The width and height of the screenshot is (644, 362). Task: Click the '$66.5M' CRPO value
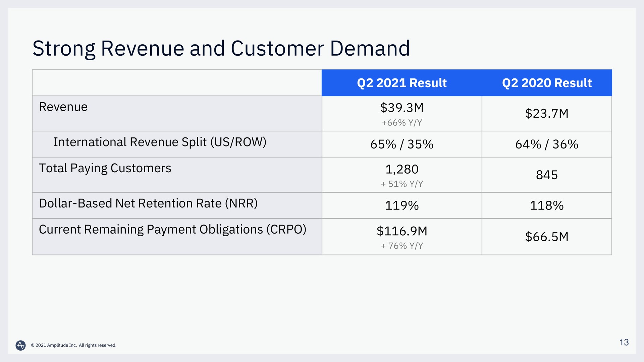pos(547,237)
